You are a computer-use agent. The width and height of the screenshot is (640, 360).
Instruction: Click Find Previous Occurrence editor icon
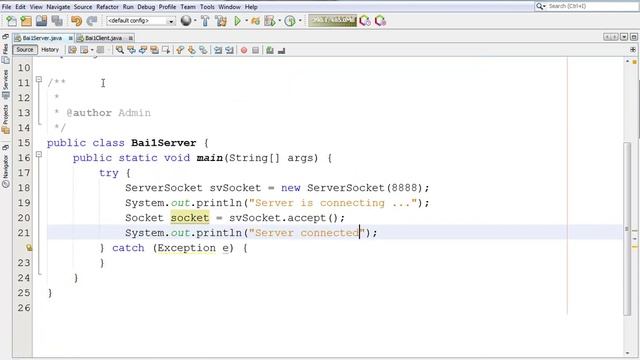tap(131, 50)
